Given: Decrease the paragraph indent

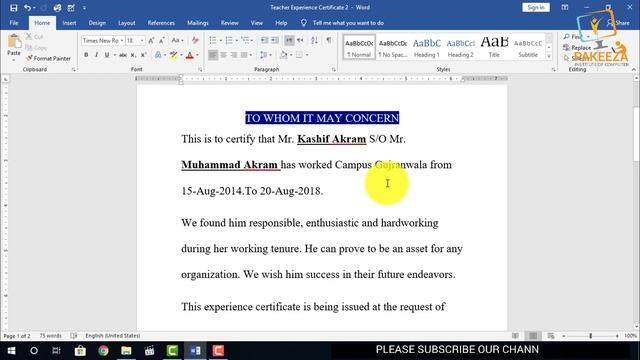Looking at the screenshot, I should [264, 40].
